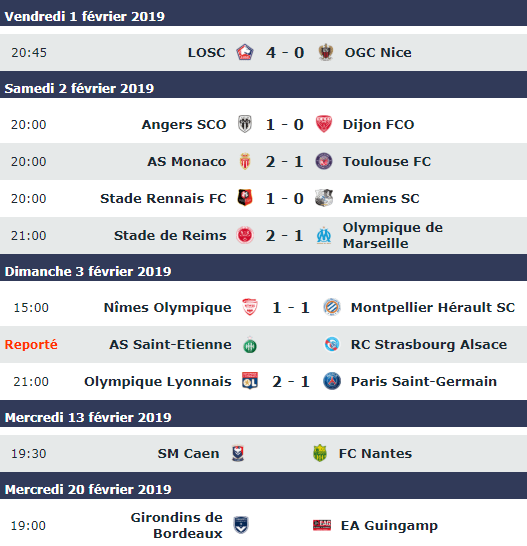The height and width of the screenshot is (546, 527).
Task: Click the OGC Nice club crest
Action: (326, 53)
